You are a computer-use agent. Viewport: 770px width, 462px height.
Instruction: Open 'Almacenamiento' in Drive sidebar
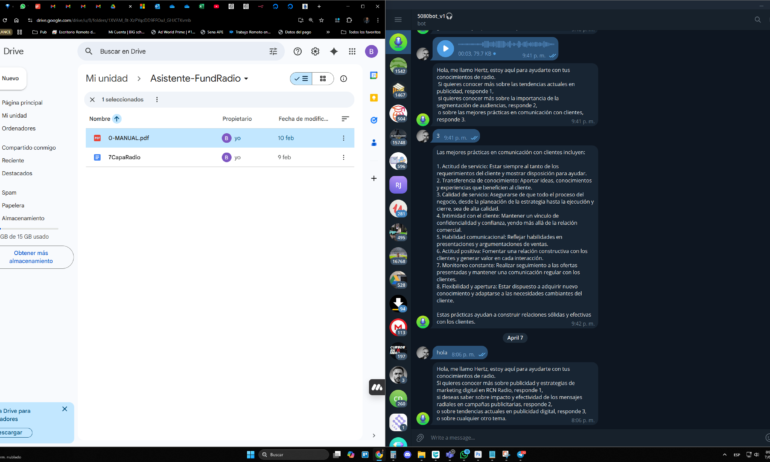(23, 218)
